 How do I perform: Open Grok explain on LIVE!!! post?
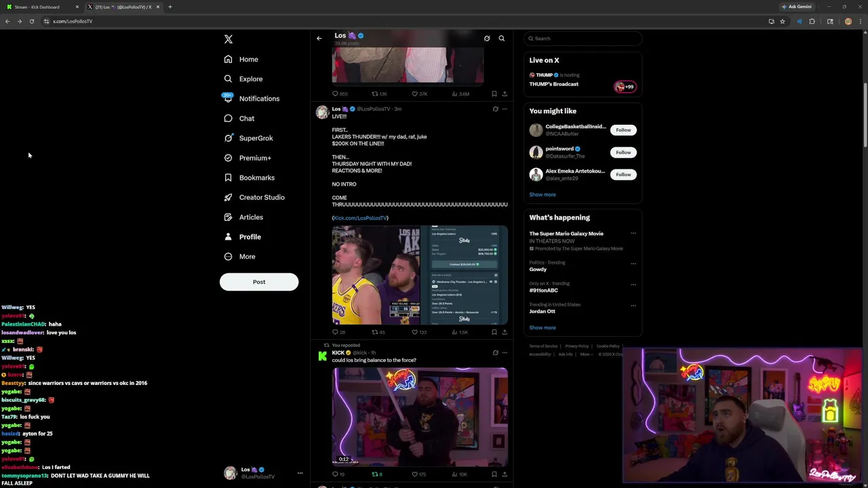(x=495, y=109)
